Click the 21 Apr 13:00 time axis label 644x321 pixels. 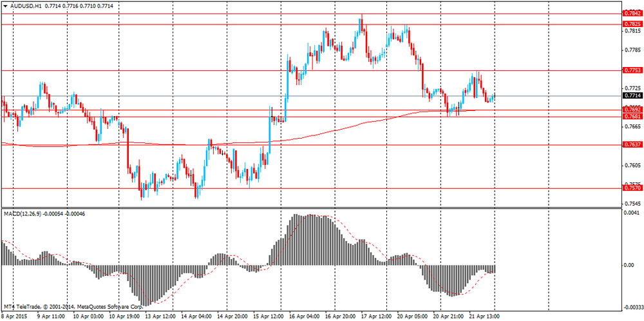click(x=486, y=317)
